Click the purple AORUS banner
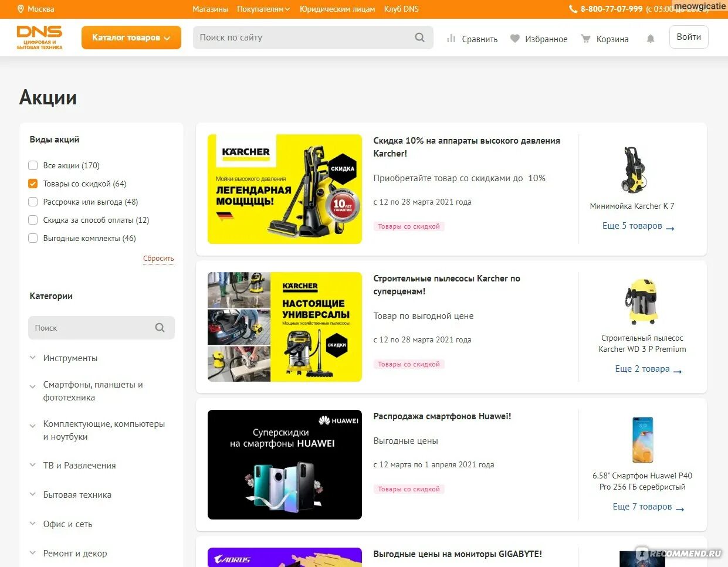Image resolution: width=728 pixels, height=567 pixels. [285, 558]
